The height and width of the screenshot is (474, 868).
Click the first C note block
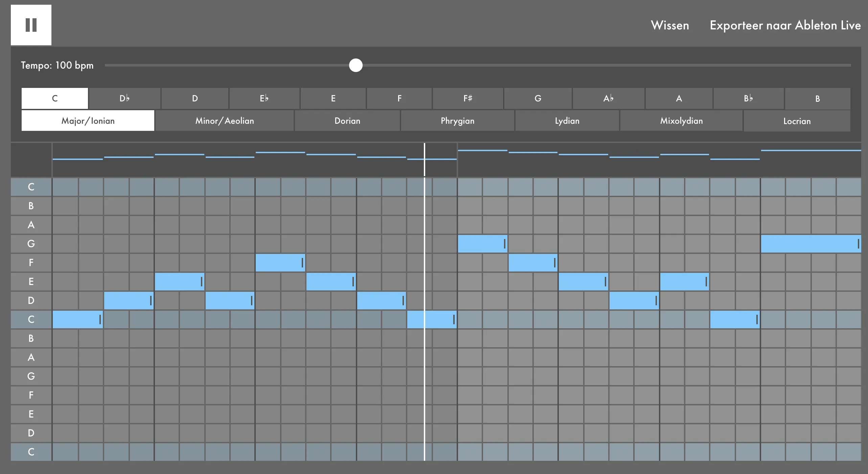pyautogui.click(x=76, y=319)
